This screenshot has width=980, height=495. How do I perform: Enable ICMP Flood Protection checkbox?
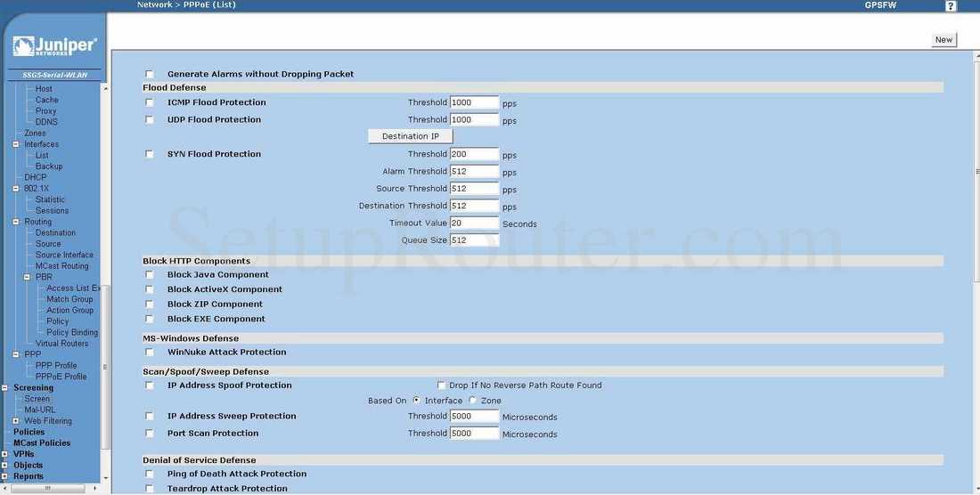150,102
